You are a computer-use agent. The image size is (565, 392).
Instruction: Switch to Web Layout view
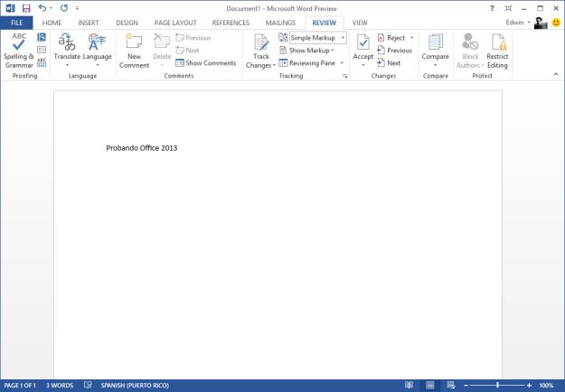coord(451,385)
